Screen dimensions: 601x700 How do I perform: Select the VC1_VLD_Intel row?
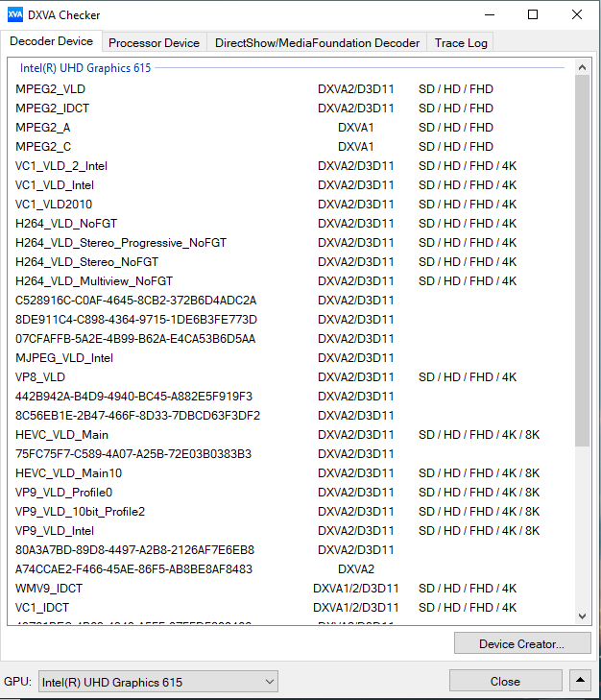click(x=290, y=184)
